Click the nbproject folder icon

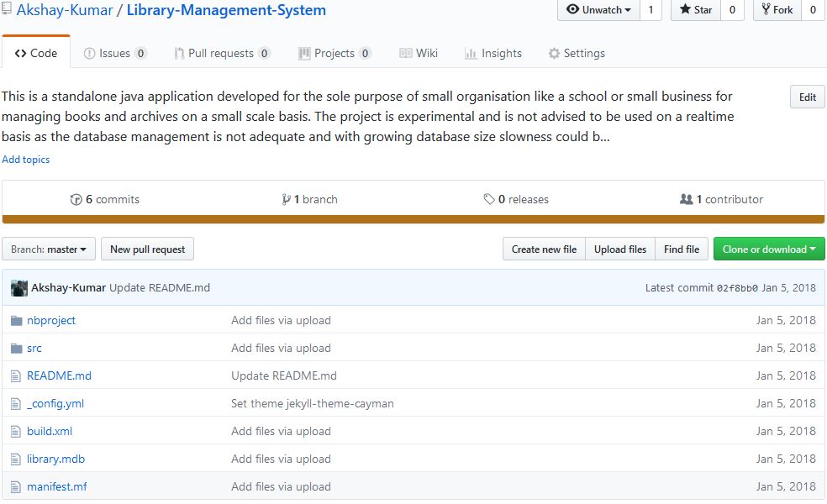tap(16, 321)
